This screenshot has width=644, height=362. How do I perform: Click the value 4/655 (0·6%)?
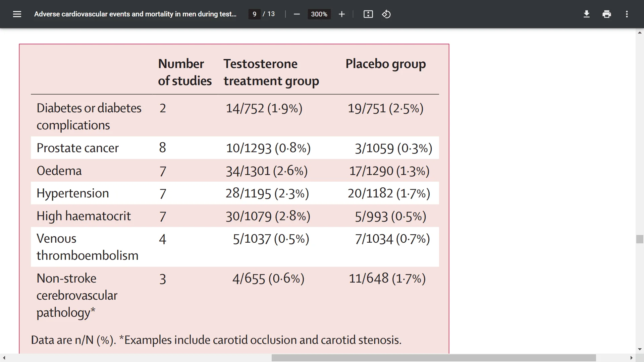click(x=268, y=278)
